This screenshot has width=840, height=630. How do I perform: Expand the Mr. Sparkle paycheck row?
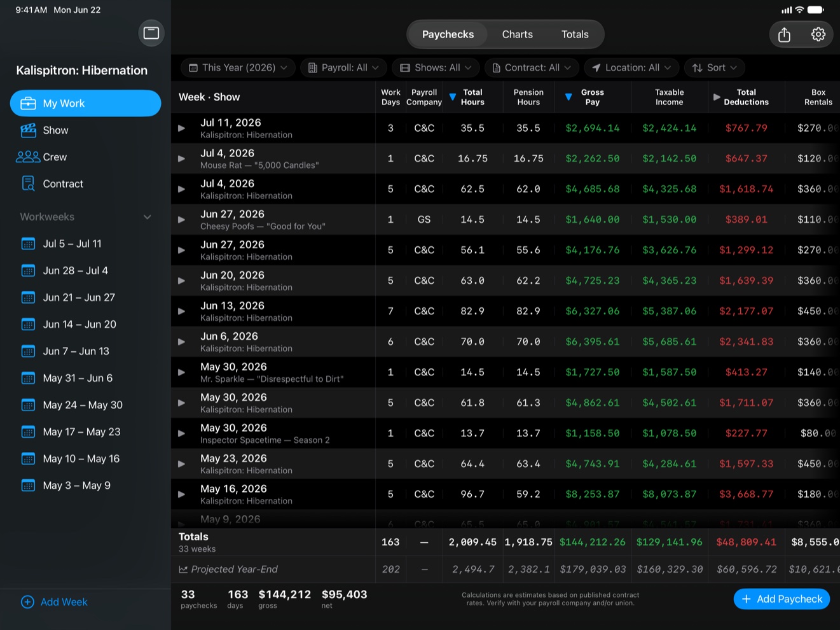pyautogui.click(x=181, y=372)
